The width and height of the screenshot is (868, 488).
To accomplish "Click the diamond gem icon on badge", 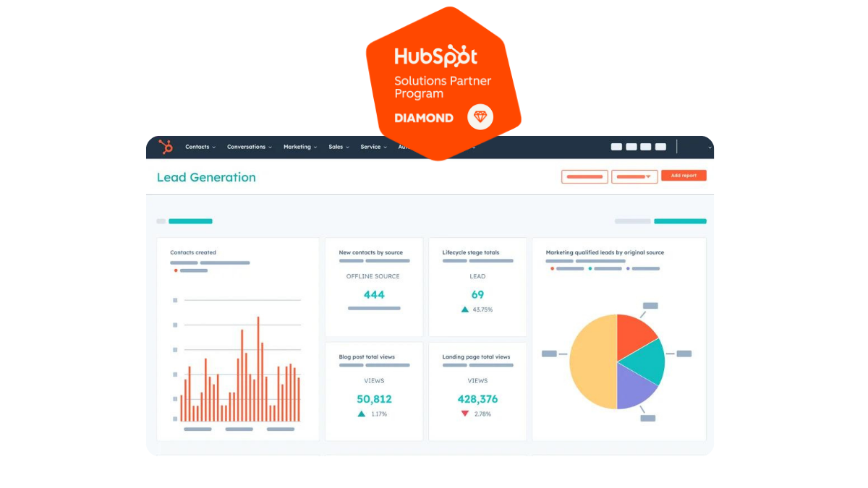I will [480, 117].
